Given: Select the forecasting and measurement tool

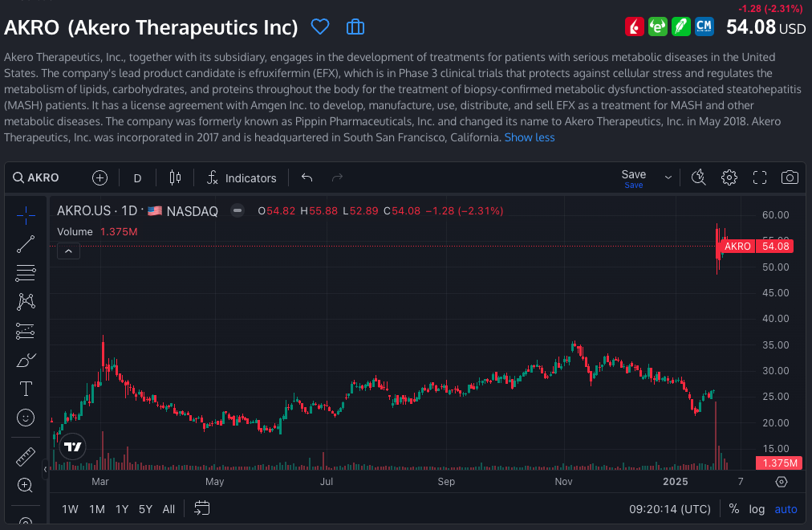Looking at the screenshot, I should tap(26, 331).
